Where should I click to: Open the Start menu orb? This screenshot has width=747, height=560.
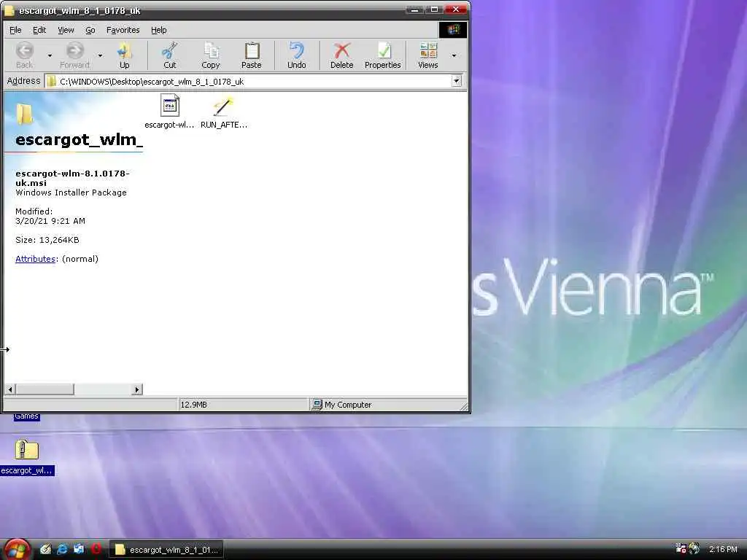tap(17, 550)
